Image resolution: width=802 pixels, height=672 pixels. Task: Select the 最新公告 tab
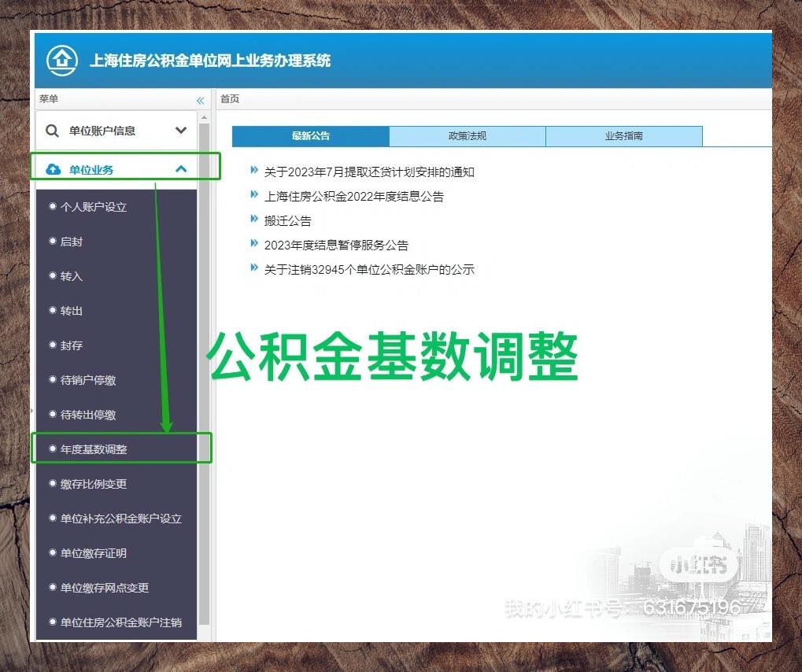click(311, 136)
